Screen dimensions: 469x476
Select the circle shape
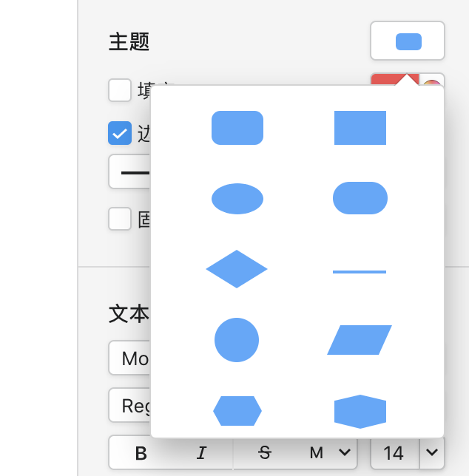[x=237, y=340]
